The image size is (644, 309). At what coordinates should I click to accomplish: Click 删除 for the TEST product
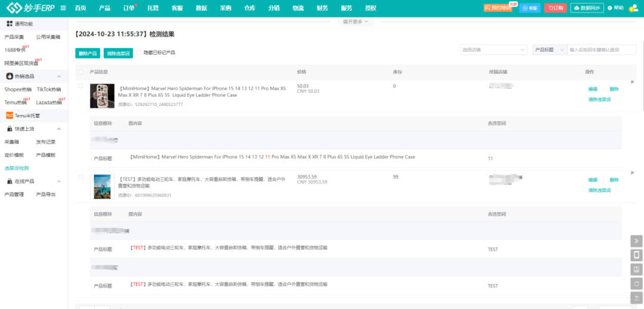tap(614, 180)
